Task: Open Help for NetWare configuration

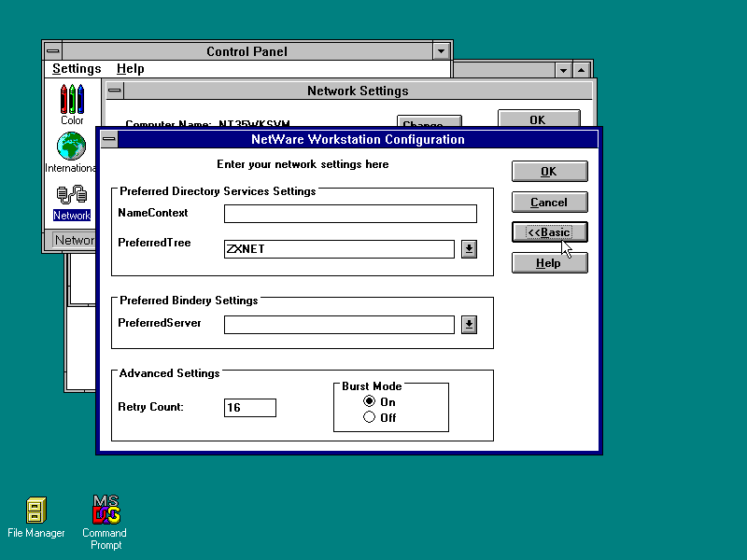Action: tap(549, 263)
